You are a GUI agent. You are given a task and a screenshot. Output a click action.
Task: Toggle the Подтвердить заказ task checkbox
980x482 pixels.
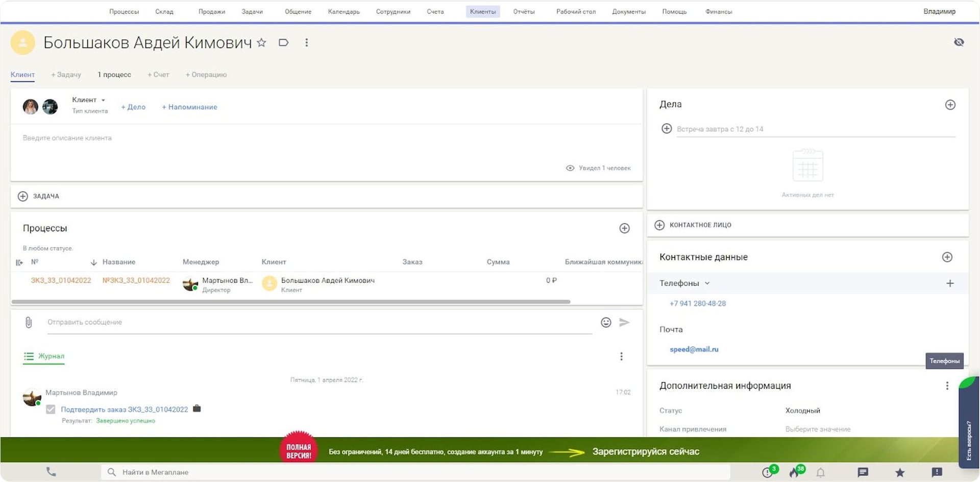point(51,409)
